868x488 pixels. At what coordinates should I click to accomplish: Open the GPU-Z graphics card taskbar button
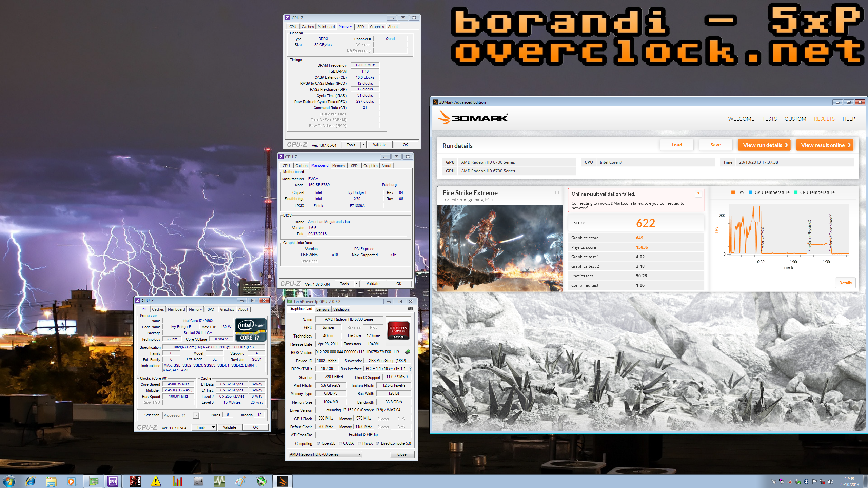click(x=93, y=481)
